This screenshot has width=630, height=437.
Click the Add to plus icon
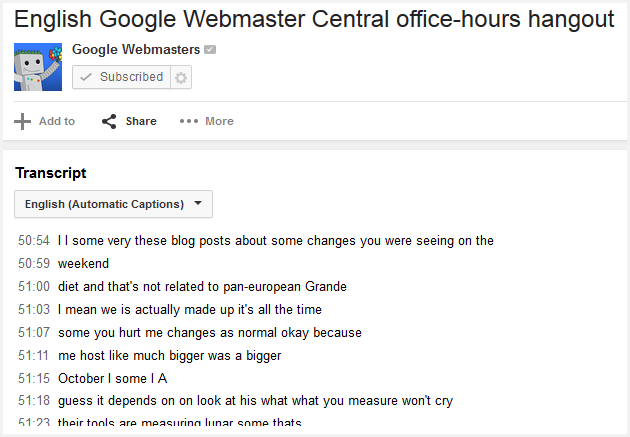click(22, 121)
